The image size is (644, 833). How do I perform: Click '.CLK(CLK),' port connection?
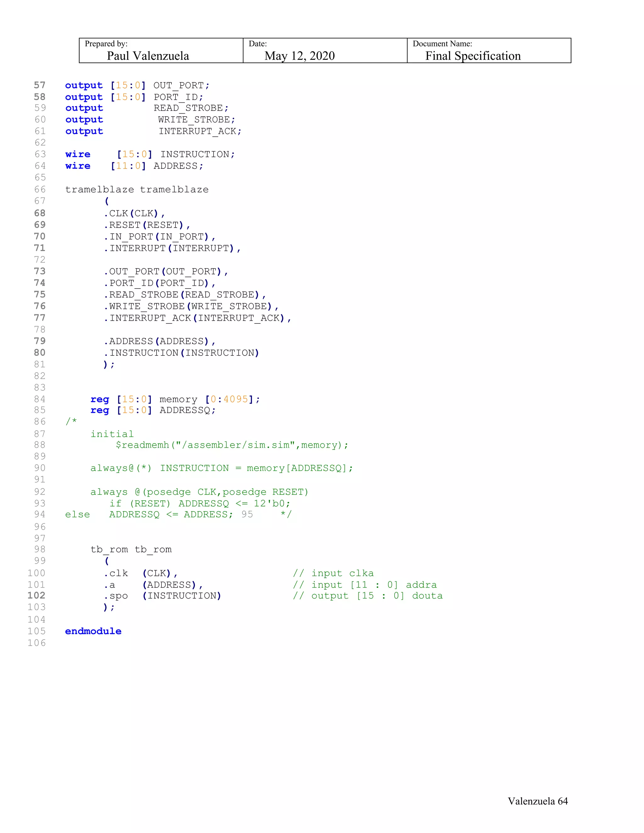pos(134,213)
